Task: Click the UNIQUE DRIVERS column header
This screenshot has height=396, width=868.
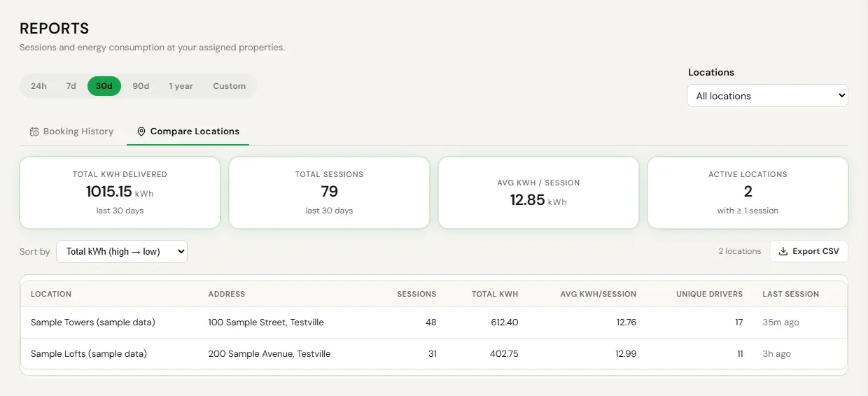Action: [x=709, y=294]
